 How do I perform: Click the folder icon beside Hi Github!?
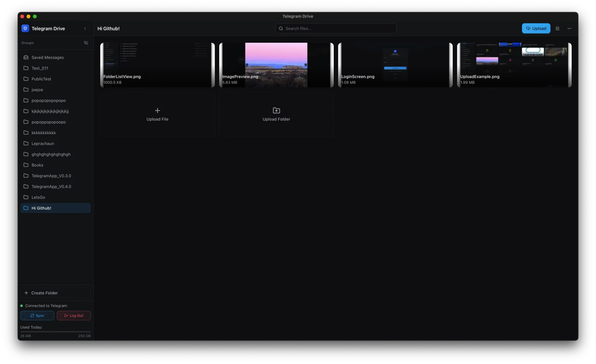pyautogui.click(x=26, y=208)
